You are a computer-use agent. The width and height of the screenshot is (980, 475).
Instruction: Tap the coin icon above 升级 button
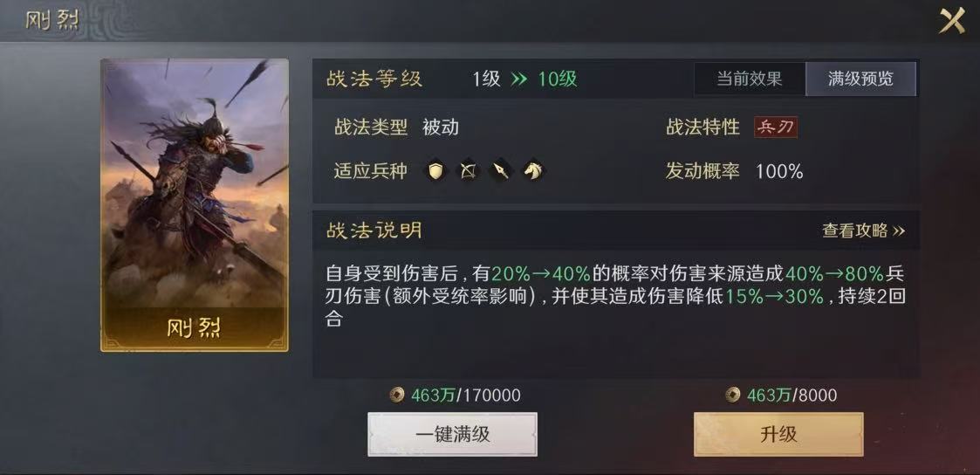click(732, 395)
